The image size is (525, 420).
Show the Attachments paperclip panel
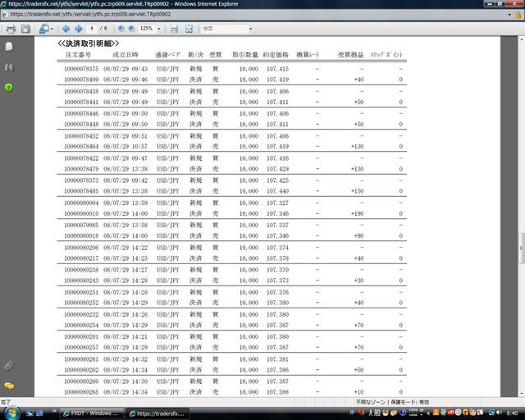9,365
